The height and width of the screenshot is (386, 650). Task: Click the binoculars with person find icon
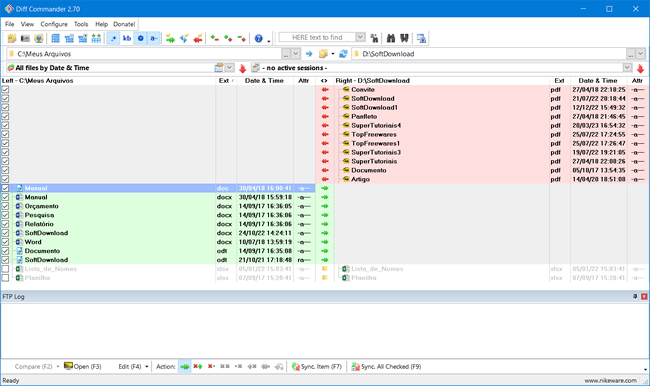point(374,39)
